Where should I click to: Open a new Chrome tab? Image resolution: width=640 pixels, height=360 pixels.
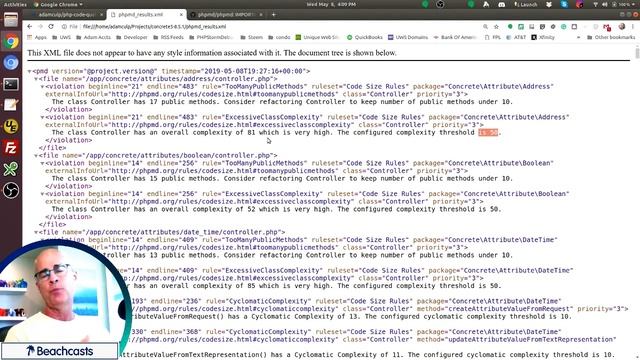coord(273,15)
